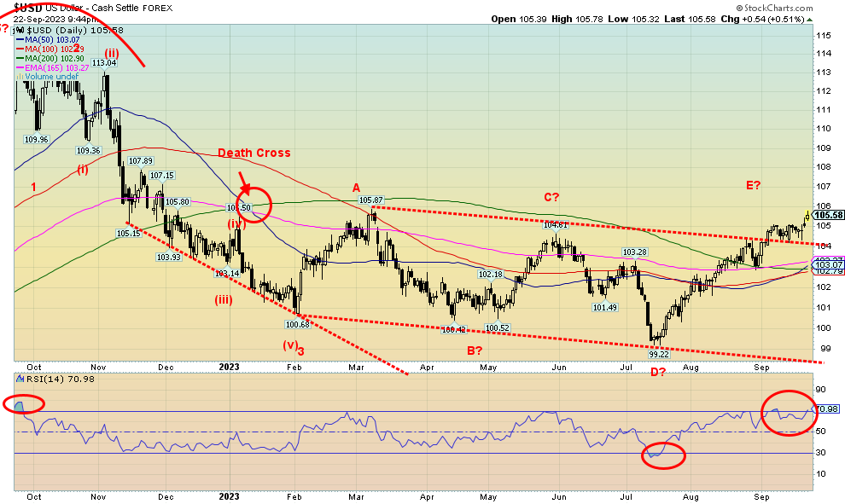Click the red oval at the RSI far left

(x=25, y=404)
